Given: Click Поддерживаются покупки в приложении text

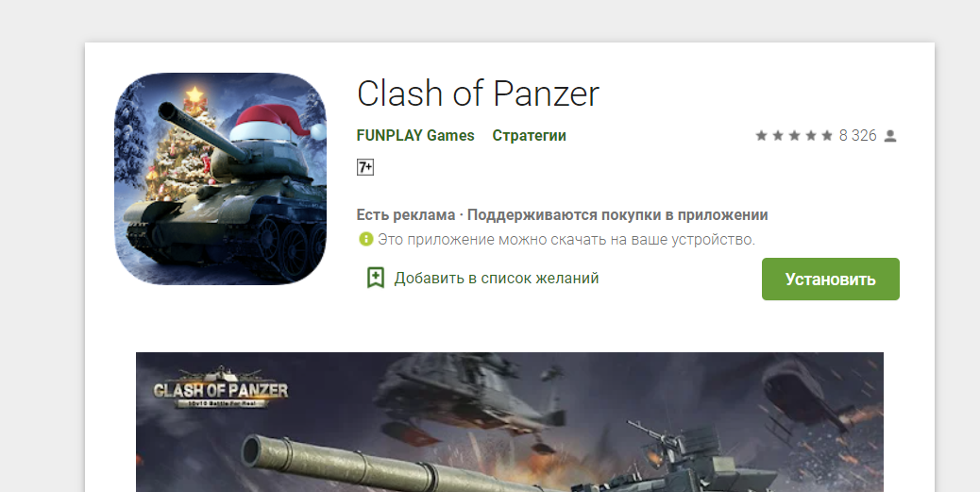Looking at the screenshot, I should pos(617,215).
